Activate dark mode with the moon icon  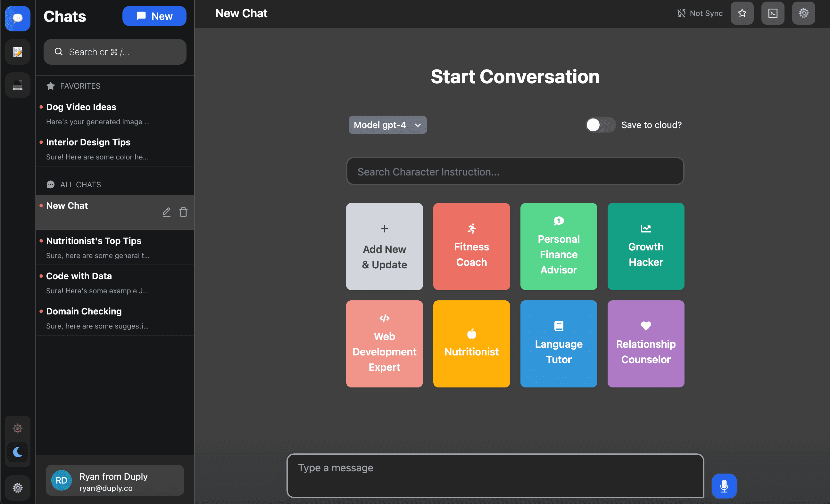pos(17,452)
